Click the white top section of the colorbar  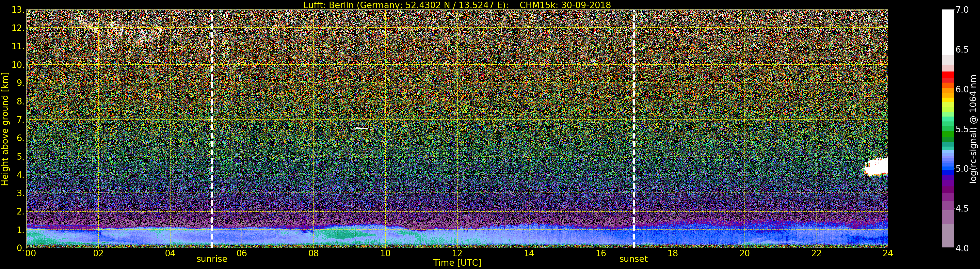pos(948,32)
